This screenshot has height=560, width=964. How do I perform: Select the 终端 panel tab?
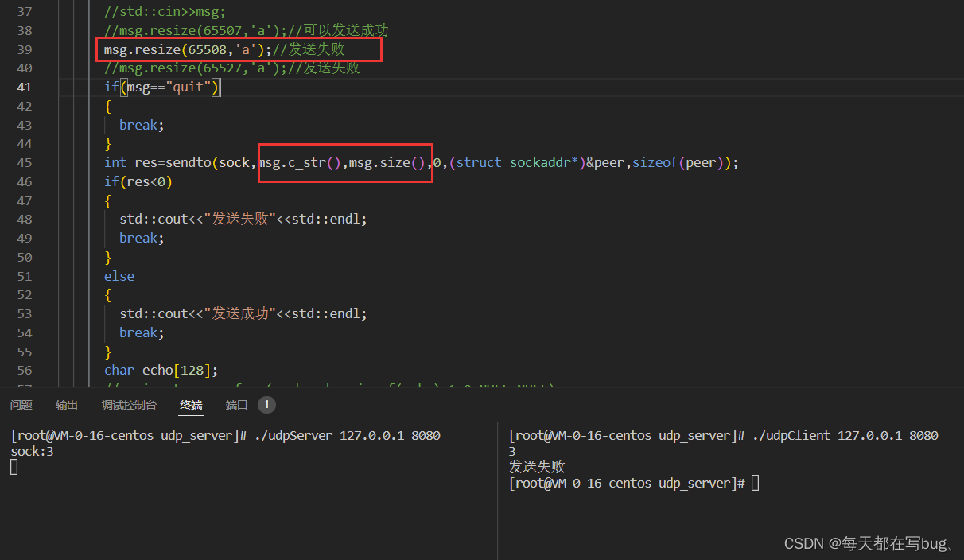point(191,405)
